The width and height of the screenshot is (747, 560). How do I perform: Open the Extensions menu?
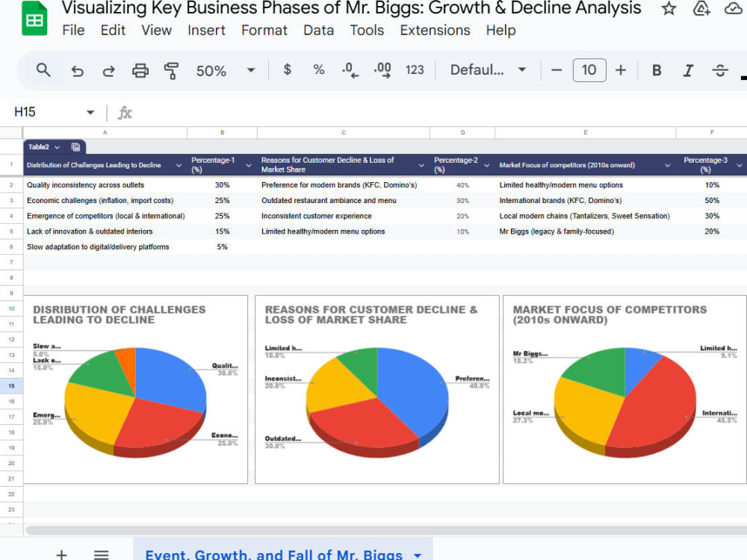(435, 30)
